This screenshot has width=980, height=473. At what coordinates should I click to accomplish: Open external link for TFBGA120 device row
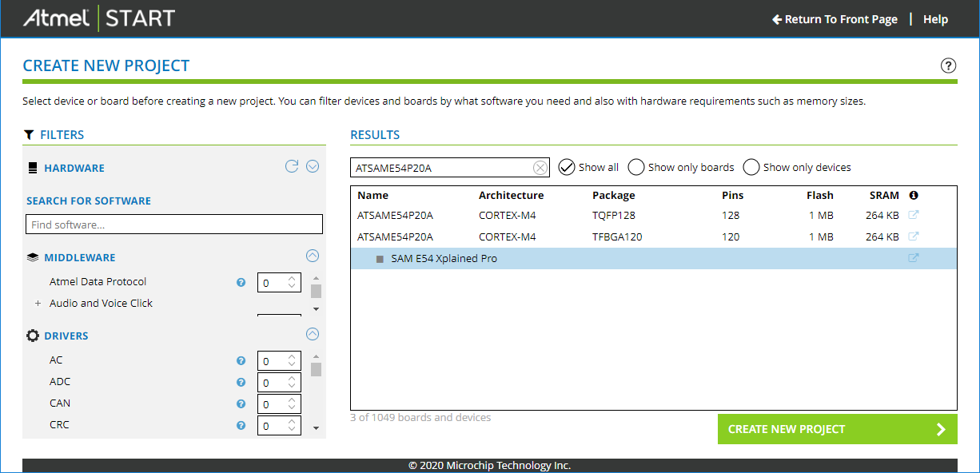[914, 236]
